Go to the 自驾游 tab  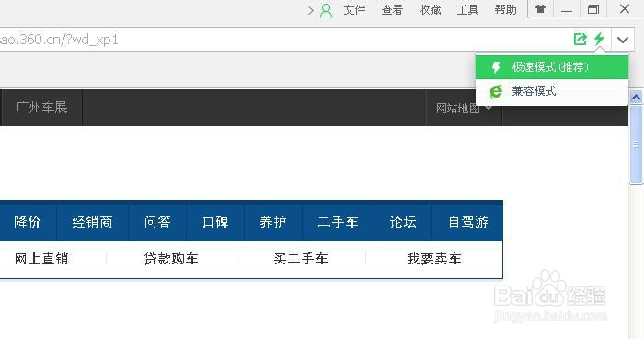(x=467, y=222)
